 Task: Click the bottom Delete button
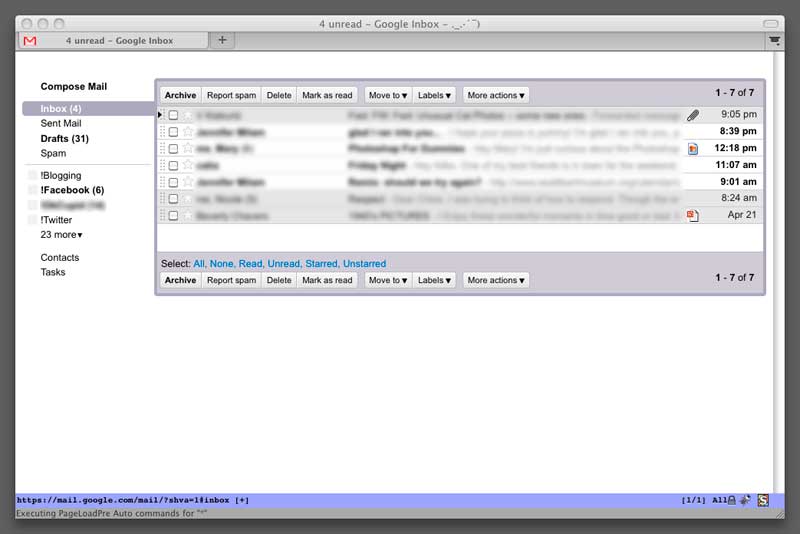279,280
